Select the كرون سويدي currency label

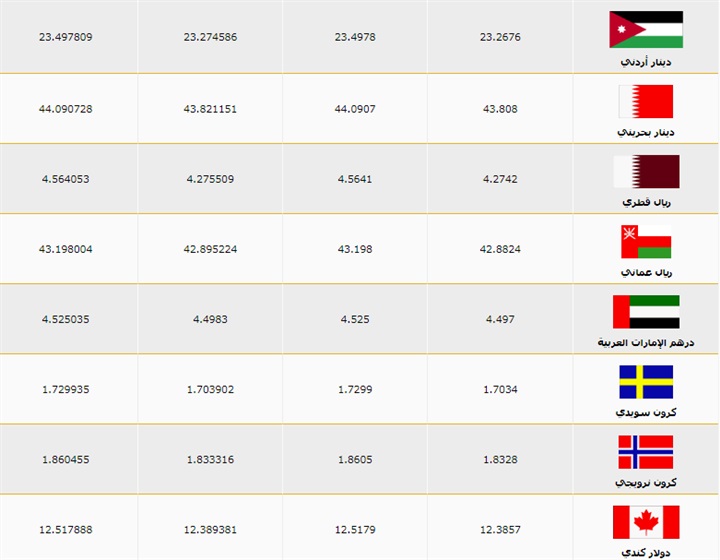click(646, 412)
